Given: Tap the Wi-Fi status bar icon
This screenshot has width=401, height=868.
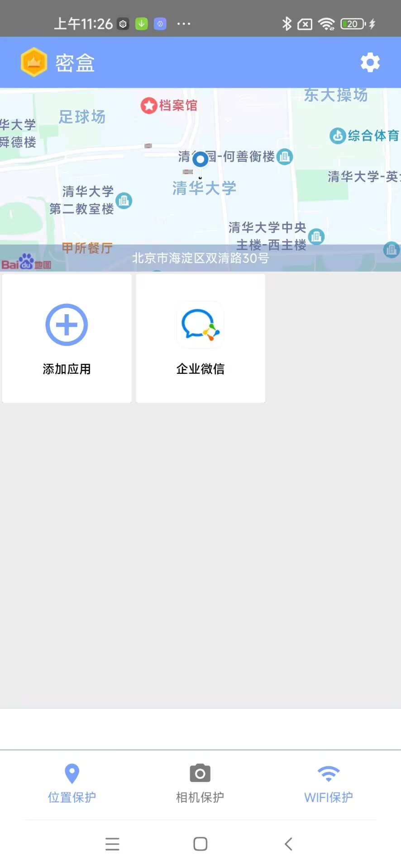Looking at the screenshot, I should 326,24.
